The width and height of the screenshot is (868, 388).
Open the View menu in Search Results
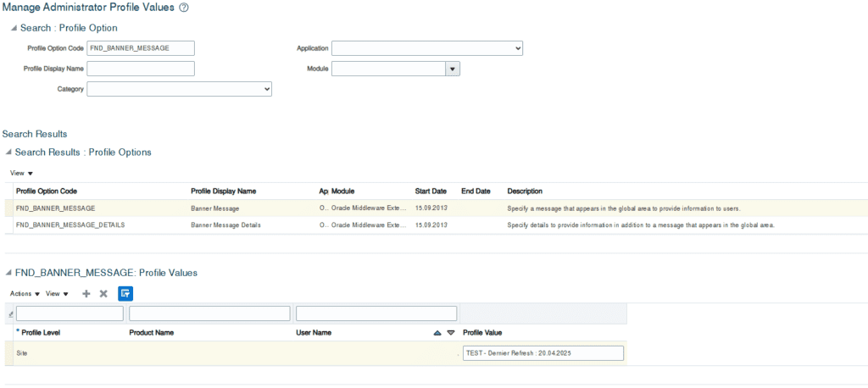[21, 173]
